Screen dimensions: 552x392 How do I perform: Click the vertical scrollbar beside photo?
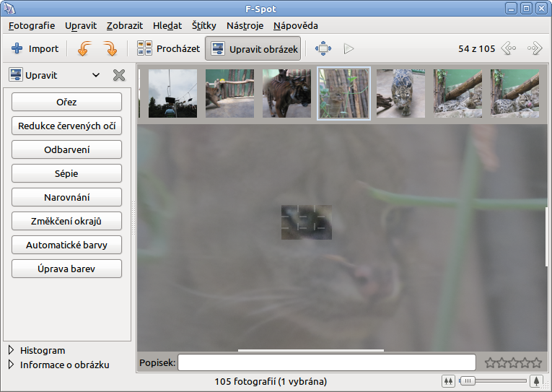tap(547, 237)
